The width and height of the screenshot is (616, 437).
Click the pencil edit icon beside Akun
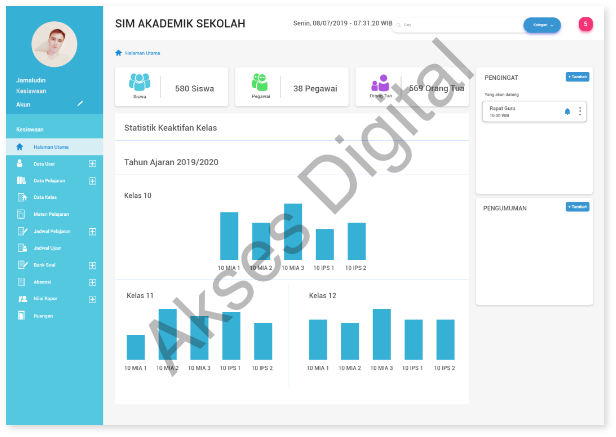[80, 104]
